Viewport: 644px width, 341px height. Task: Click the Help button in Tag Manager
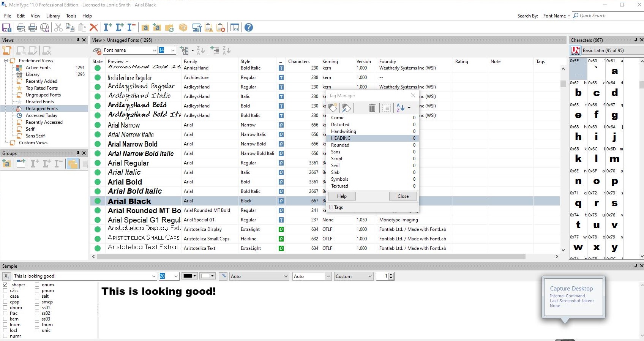342,196
